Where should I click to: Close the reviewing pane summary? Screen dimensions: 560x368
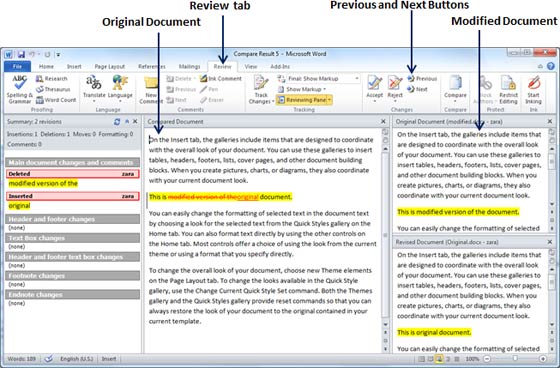point(135,122)
